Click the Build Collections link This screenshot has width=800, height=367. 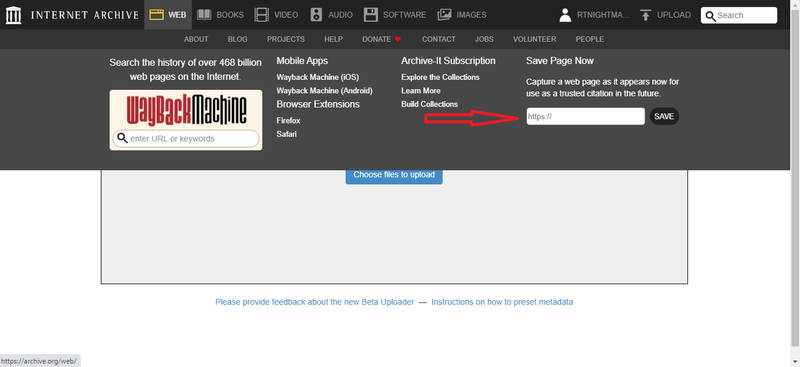430,104
